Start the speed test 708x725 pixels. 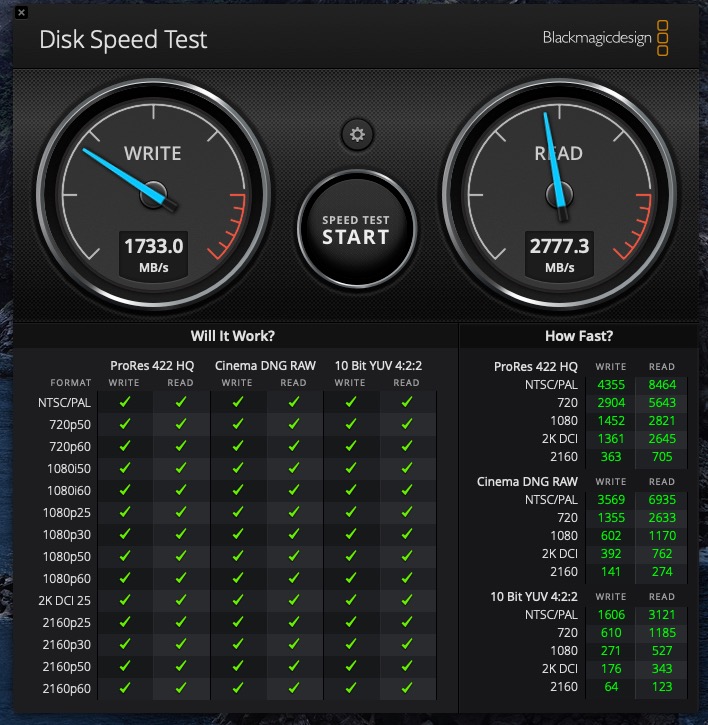pos(357,229)
